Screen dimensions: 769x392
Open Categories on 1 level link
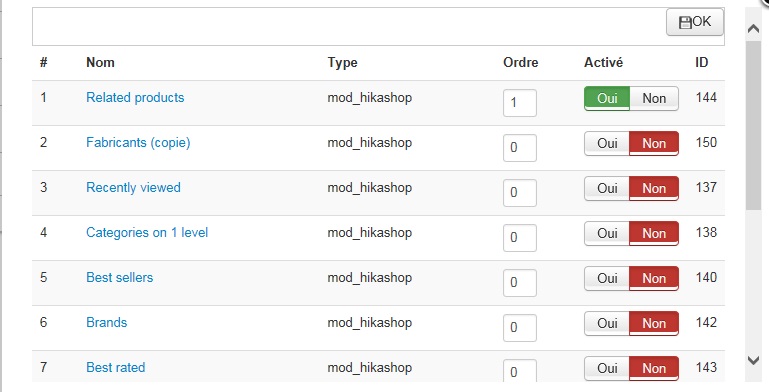point(147,233)
